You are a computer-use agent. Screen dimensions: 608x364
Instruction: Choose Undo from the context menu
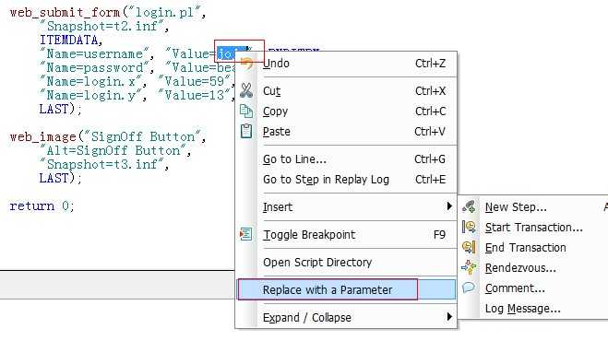(346, 63)
